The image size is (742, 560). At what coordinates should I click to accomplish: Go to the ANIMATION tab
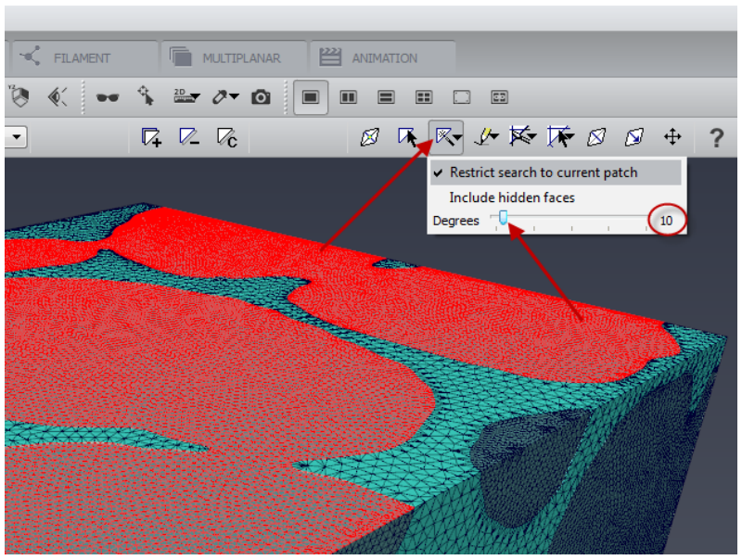[383, 57]
